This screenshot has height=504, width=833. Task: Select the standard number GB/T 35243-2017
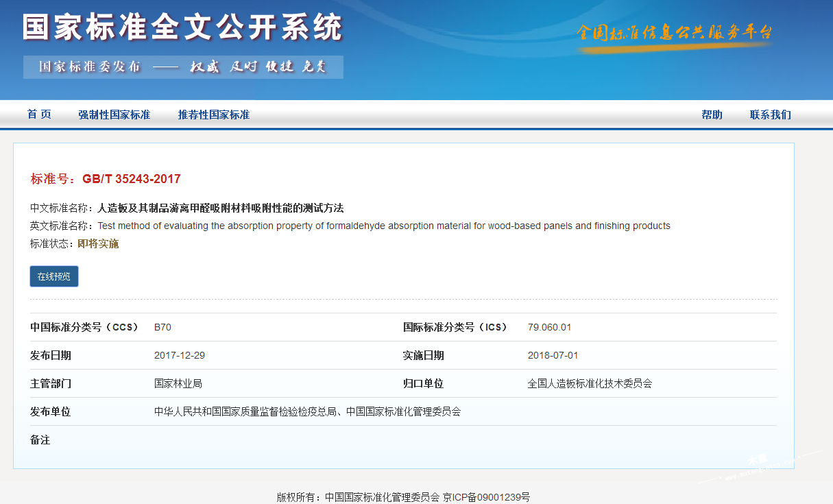132,179
